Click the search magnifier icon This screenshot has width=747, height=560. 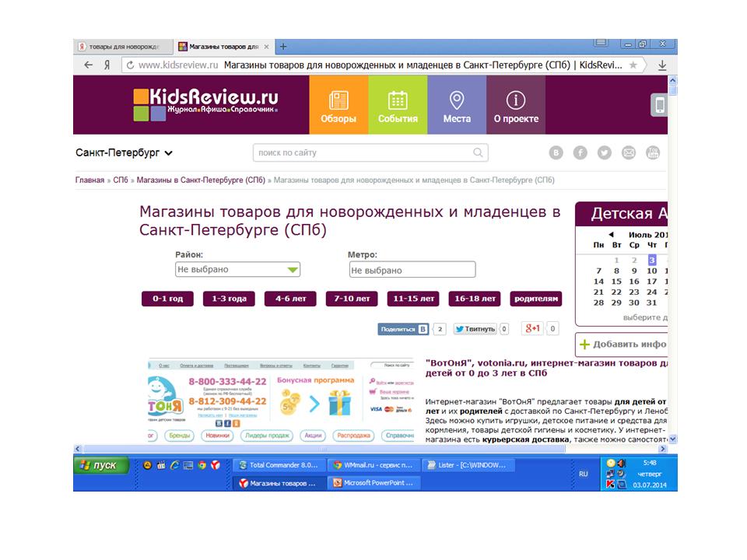[x=478, y=152]
